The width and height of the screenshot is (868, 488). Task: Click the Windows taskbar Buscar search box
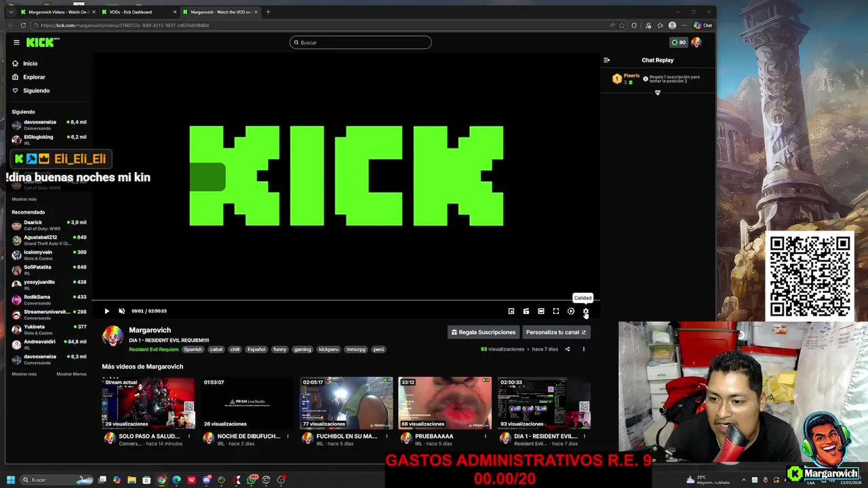pos(58,480)
